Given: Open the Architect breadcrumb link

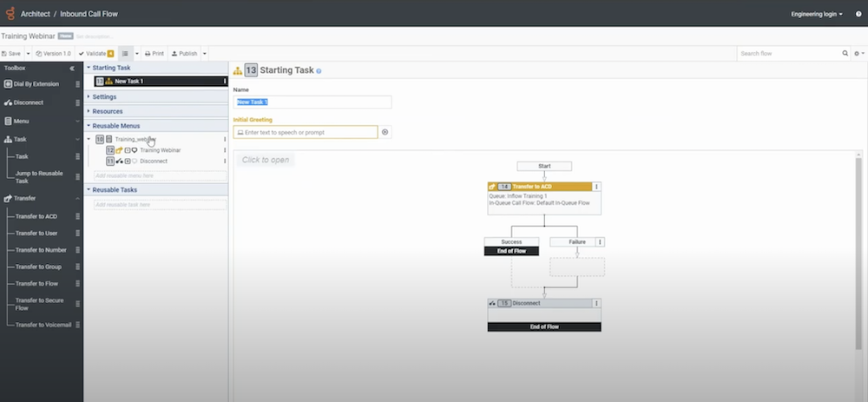Looking at the screenshot, I should [x=36, y=14].
